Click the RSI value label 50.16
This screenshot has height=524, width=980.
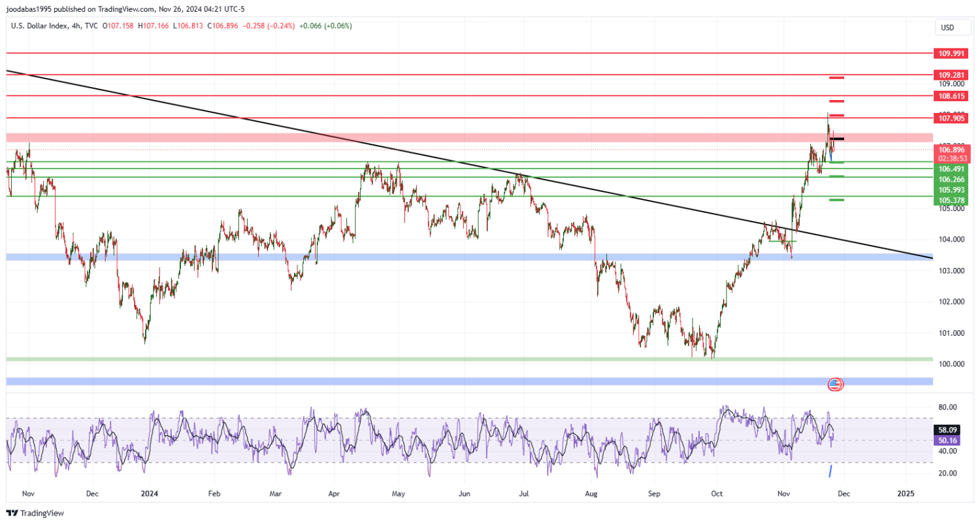948,441
